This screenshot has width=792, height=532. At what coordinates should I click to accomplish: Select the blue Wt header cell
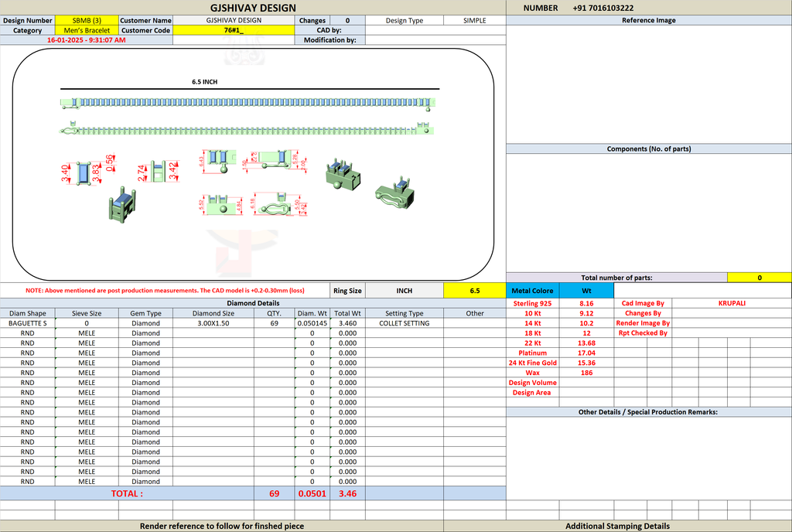pyautogui.click(x=586, y=291)
